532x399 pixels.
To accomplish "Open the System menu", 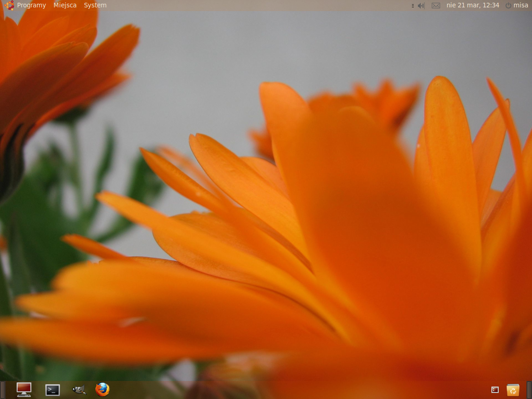I will coord(95,5).
